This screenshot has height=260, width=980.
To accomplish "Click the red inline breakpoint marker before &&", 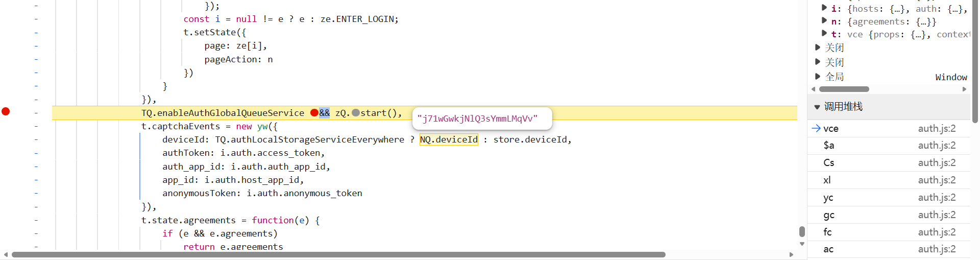I will [x=314, y=113].
